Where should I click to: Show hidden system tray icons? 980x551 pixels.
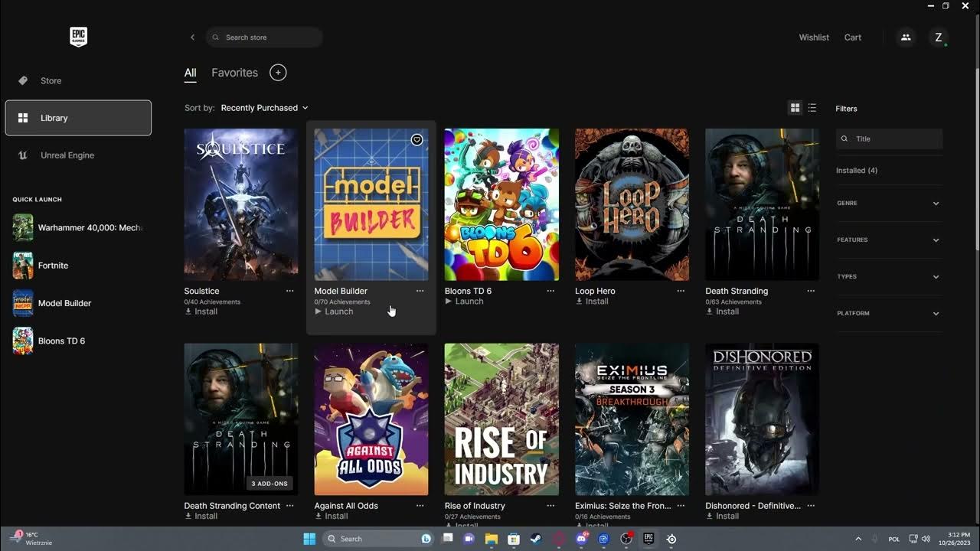pyautogui.click(x=858, y=539)
